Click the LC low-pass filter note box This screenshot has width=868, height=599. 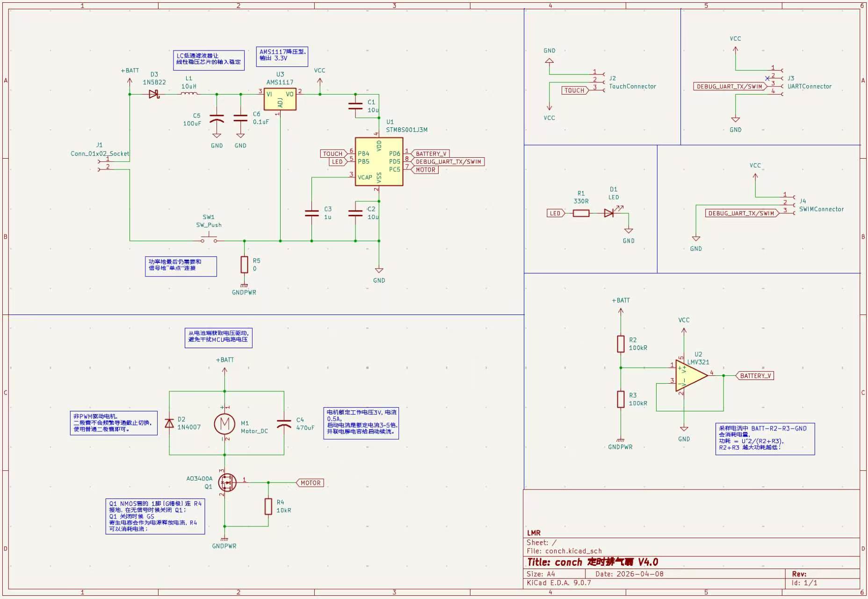coord(209,60)
